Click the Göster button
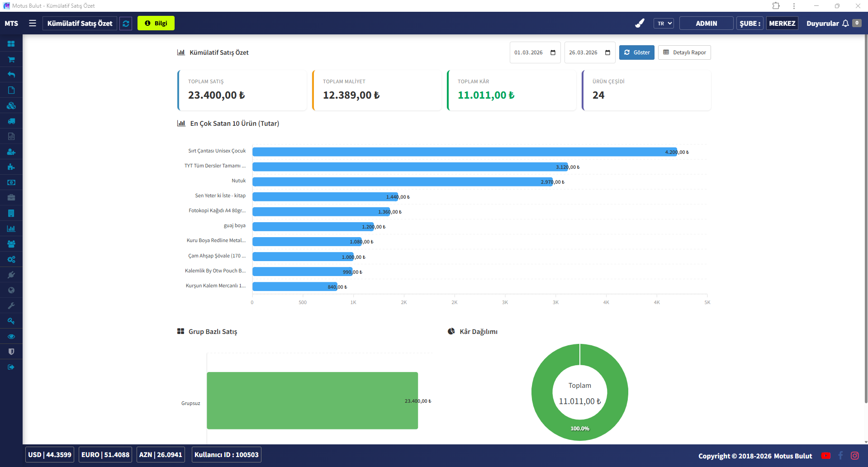The width and height of the screenshot is (868, 467). 636,52
